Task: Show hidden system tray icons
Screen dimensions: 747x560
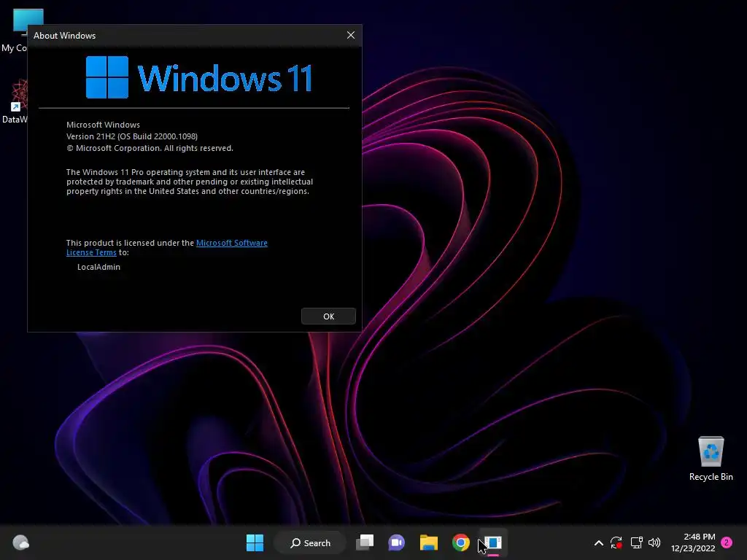Action: pyautogui.click(x=599, y=542)
